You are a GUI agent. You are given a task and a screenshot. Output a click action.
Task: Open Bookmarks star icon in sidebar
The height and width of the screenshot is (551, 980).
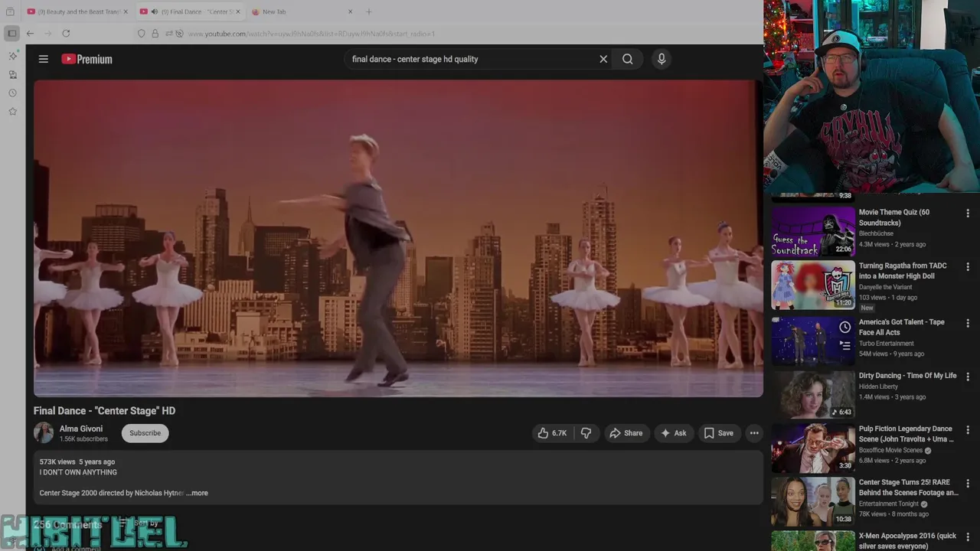pyautogui.click(x=12, y=111)
